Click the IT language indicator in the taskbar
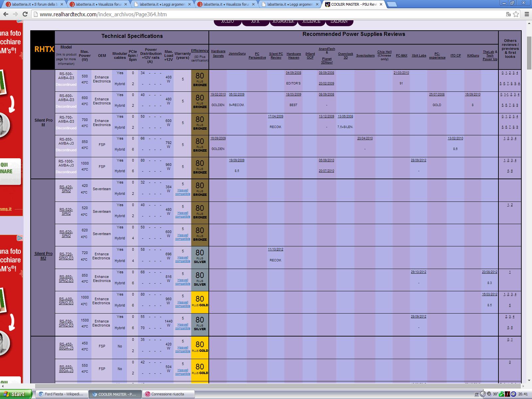This screenshot has height=399, width=532. point(476,394)
